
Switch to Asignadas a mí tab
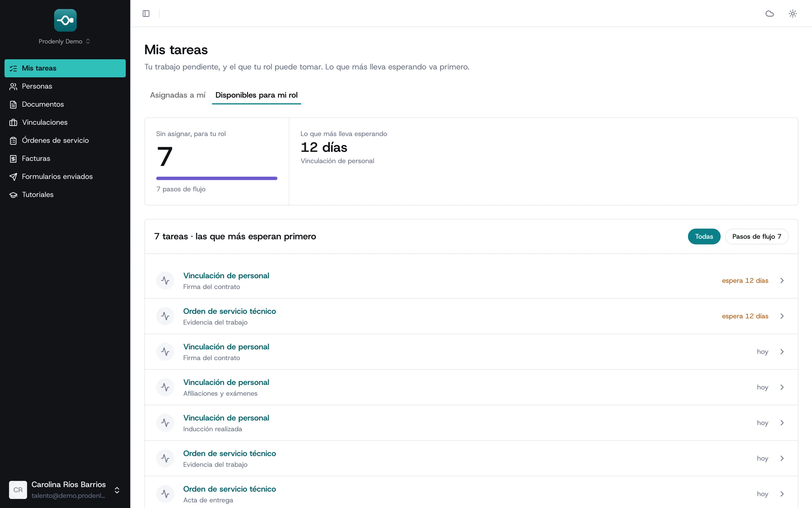(178, 95)
